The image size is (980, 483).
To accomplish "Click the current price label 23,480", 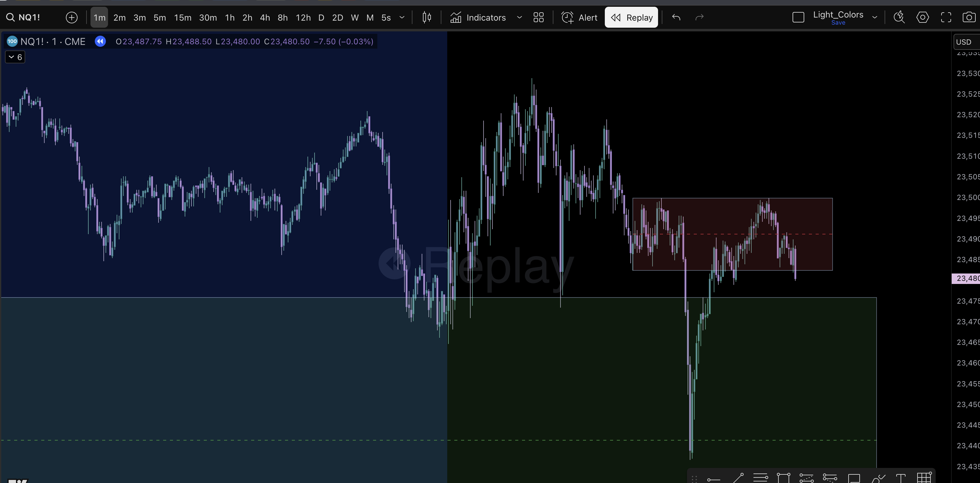I will [966, 279].
